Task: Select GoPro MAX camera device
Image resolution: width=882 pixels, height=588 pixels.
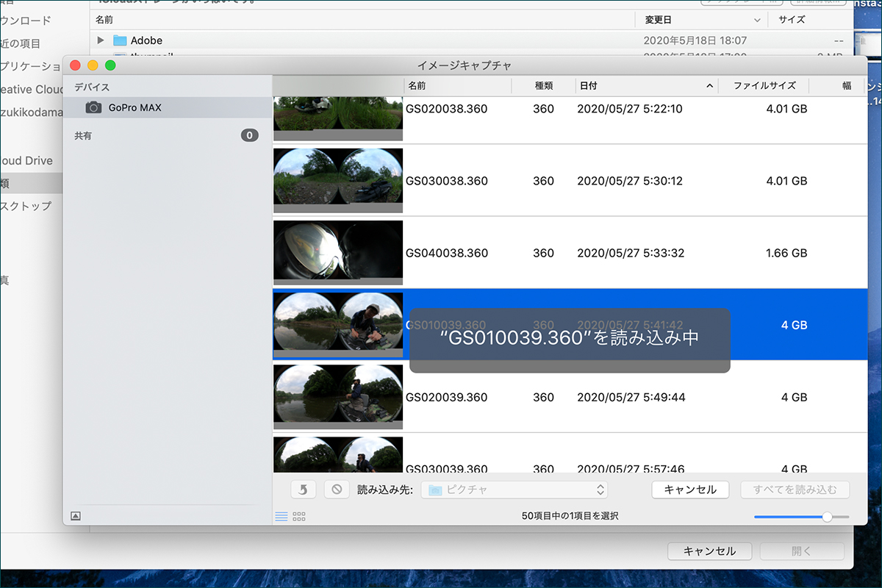Action: [135, 107]
